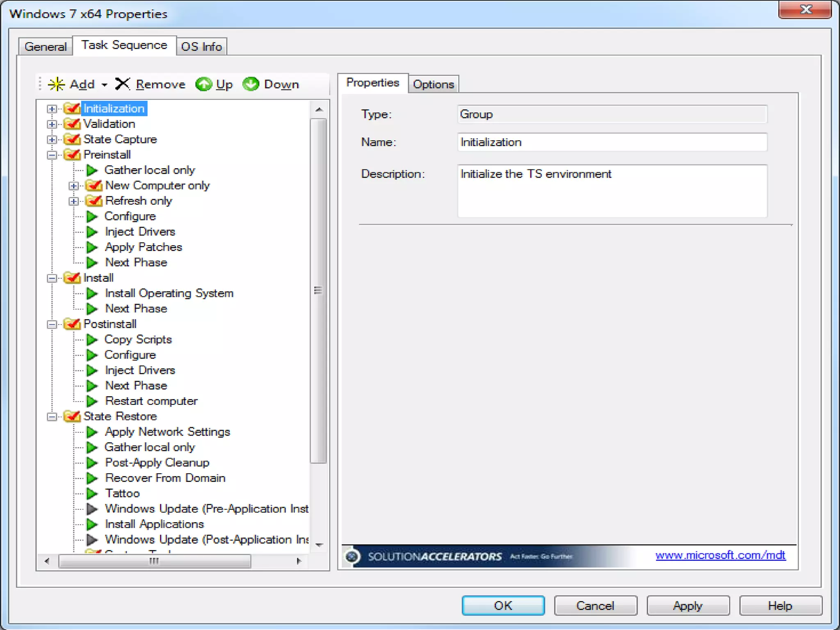
Task: Open the Options tab
Action: [434, 84]
